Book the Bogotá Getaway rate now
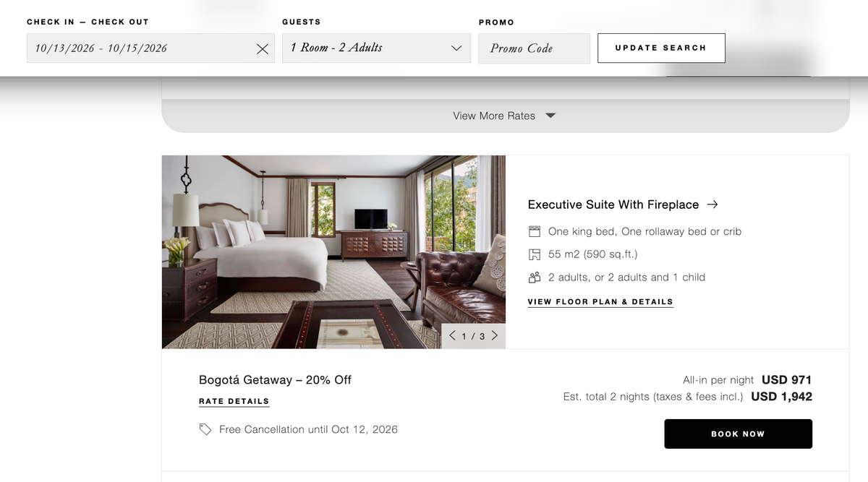868x482 pixels. pyautogui.click(x=738, y=434)
